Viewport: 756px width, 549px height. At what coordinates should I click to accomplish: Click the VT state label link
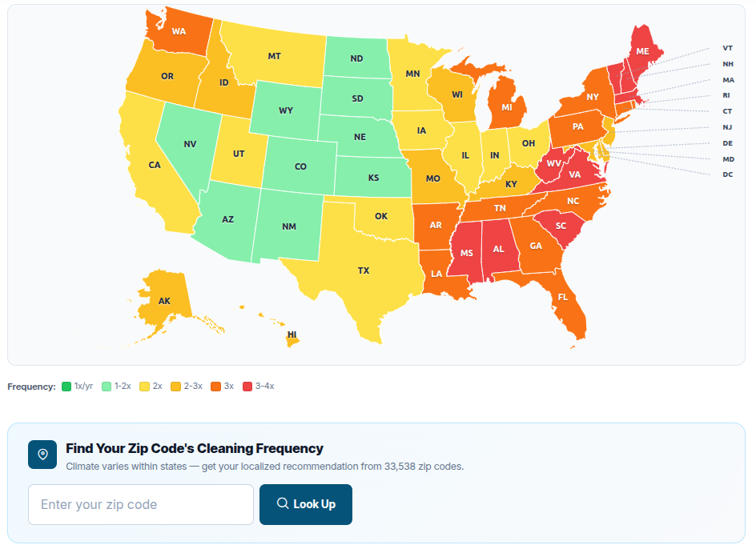727,48
